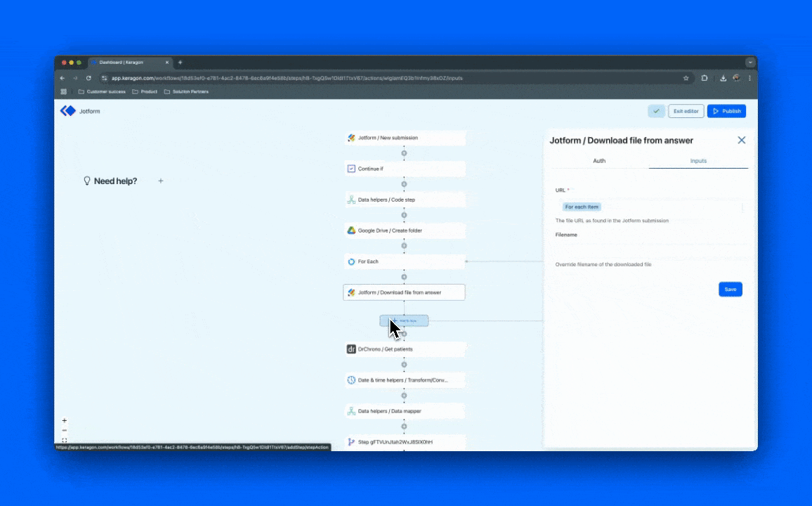Click the green checkmark status button
The height and width of the screenshot is (506, 812).
(x=656, y=111)
